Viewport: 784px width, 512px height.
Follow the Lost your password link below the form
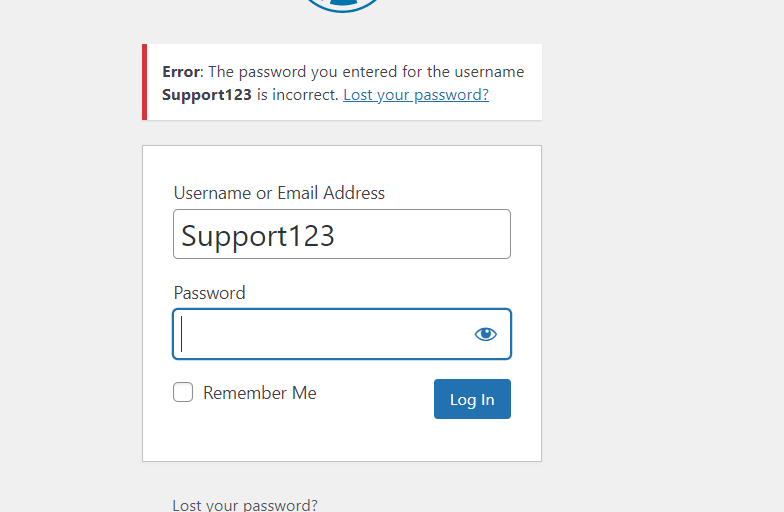coord(245,505)
